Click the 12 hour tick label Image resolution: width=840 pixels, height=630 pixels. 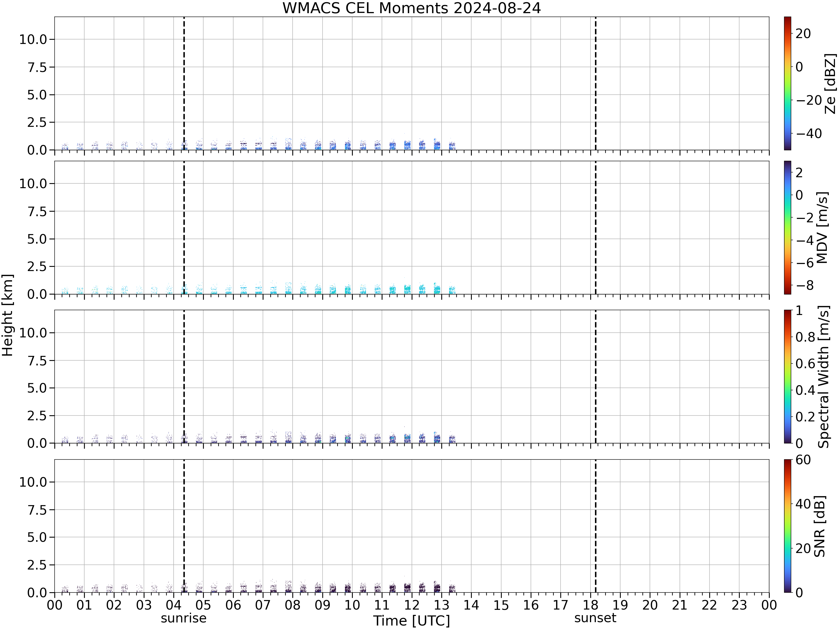pos(412,605)
